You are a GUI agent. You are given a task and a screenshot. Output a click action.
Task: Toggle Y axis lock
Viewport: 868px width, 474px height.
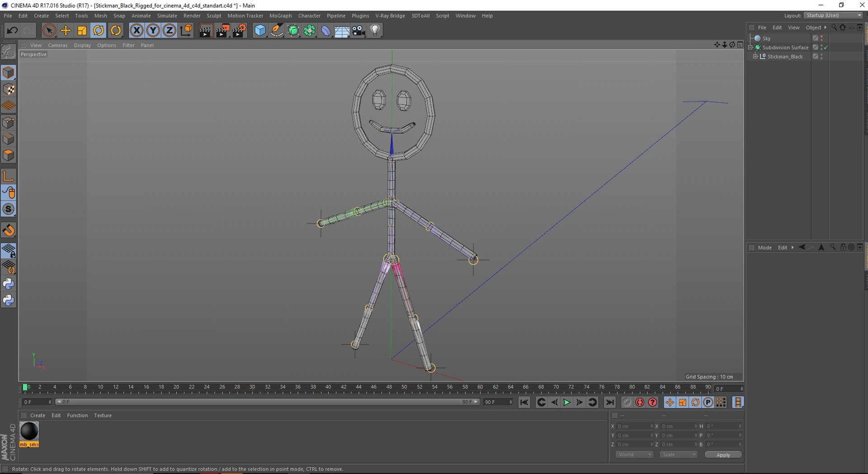tap(153, 31)
